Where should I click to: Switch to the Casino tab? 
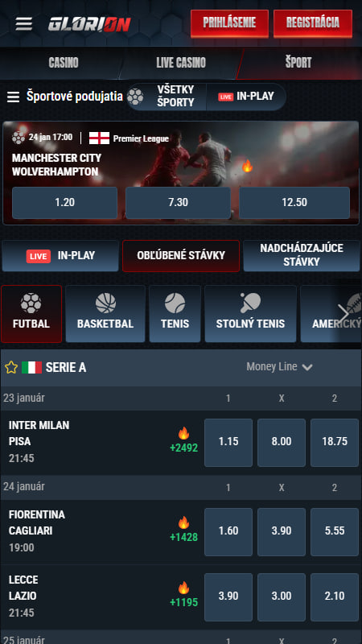64,63
